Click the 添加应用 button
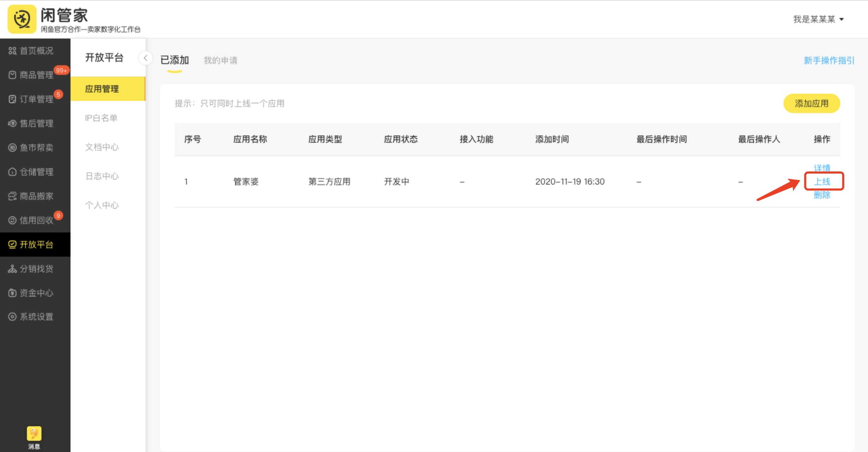Viewport: 868px width, 452px height. point(812,103)
